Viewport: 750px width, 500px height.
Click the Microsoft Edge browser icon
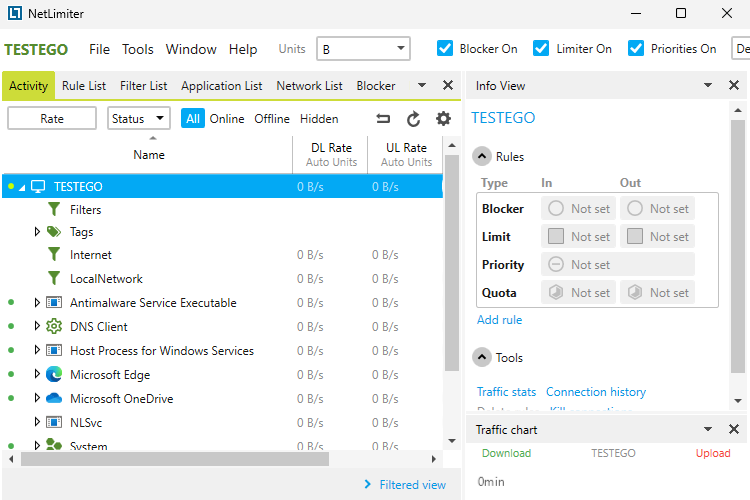pos(54,374)
